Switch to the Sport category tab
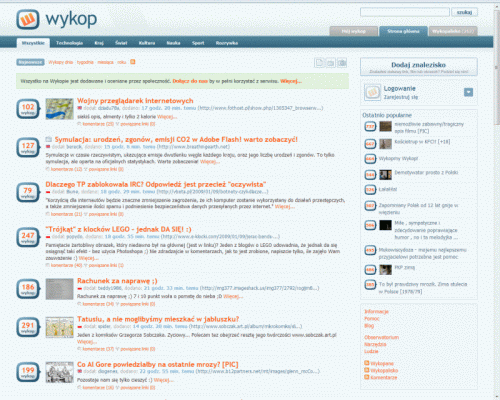The height and width of the screenshot is (400, 500). (198, 43)
